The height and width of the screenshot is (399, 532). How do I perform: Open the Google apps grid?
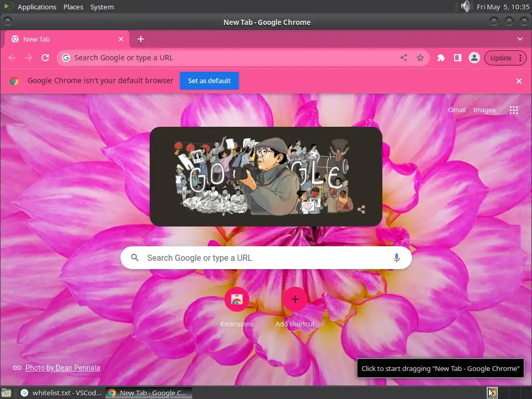point(514,110)
